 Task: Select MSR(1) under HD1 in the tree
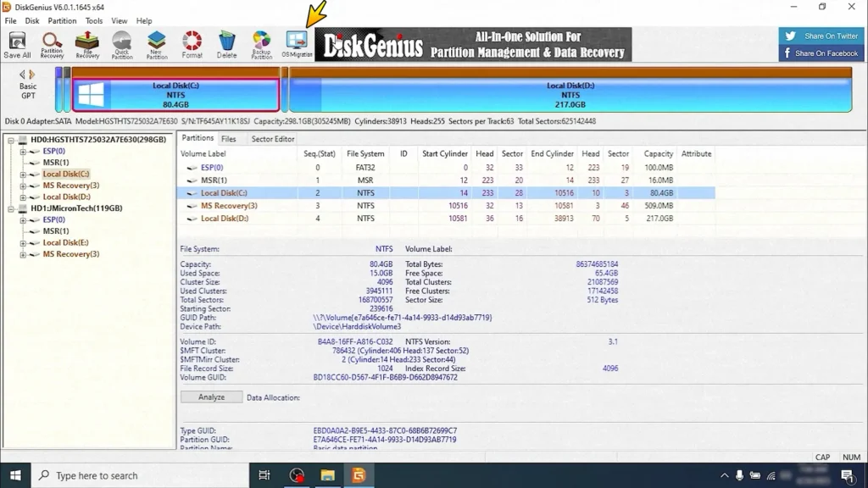[x=56, y=230]
